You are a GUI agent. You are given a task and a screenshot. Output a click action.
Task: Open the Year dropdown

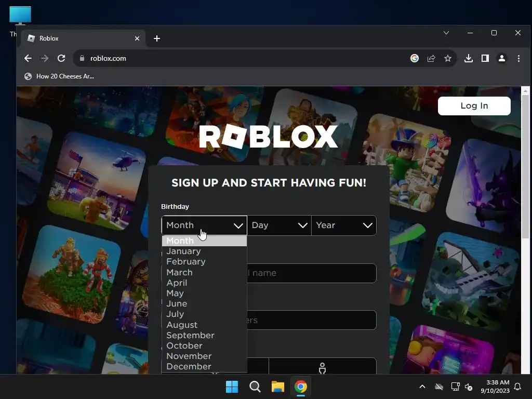(x=344, y=225)
